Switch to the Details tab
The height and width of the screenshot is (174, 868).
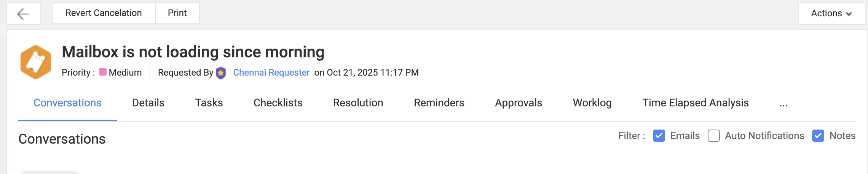(x=148, y=103)
